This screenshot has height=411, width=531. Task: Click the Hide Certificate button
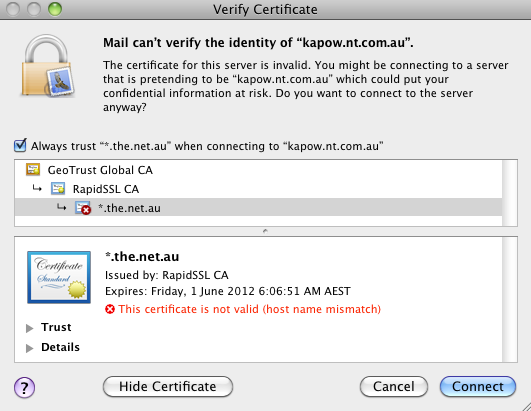[168, 386]
